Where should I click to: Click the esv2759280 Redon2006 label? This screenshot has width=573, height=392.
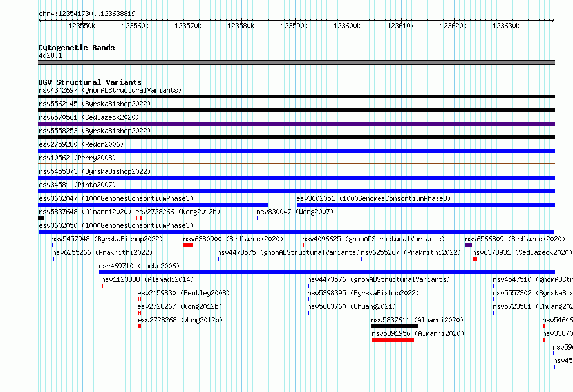click(81, 144)
